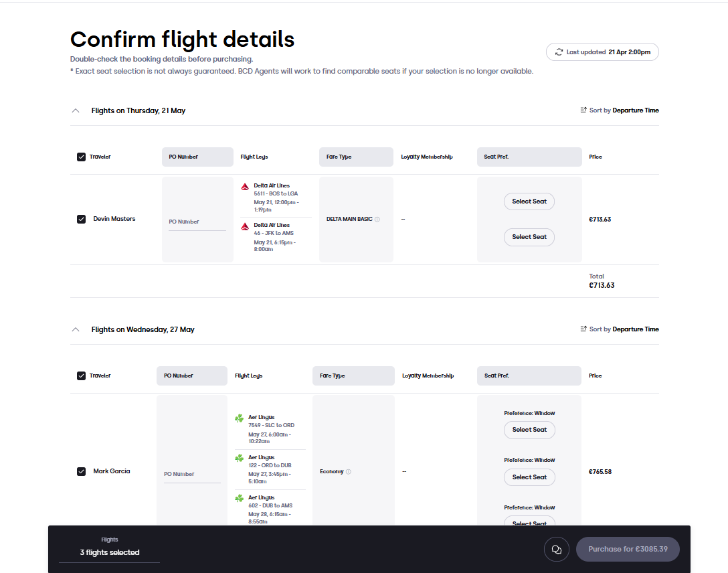The height and width of the screenshot is (573, 728).
Task: Toggle select-all Traveler checkbox in Thursday table
Action: click(x=81, y=157)
